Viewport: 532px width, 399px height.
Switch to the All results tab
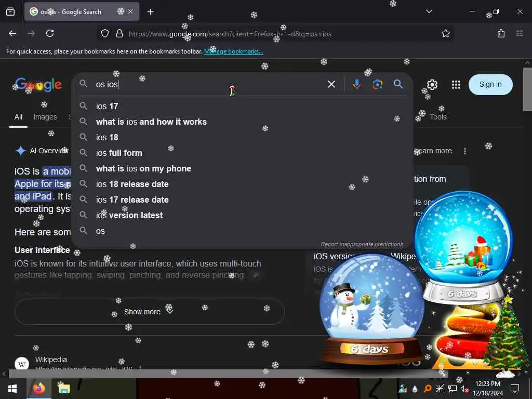click(x=18, y=117)
